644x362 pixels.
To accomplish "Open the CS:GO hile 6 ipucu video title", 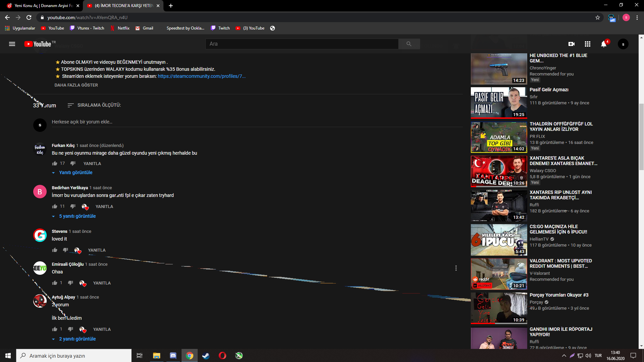I will click(x=558, y=229).
